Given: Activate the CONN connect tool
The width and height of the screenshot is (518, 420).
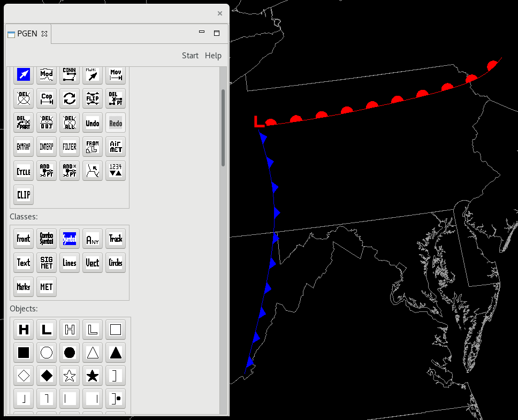Looking at the screenshot, I should [70, 74].
